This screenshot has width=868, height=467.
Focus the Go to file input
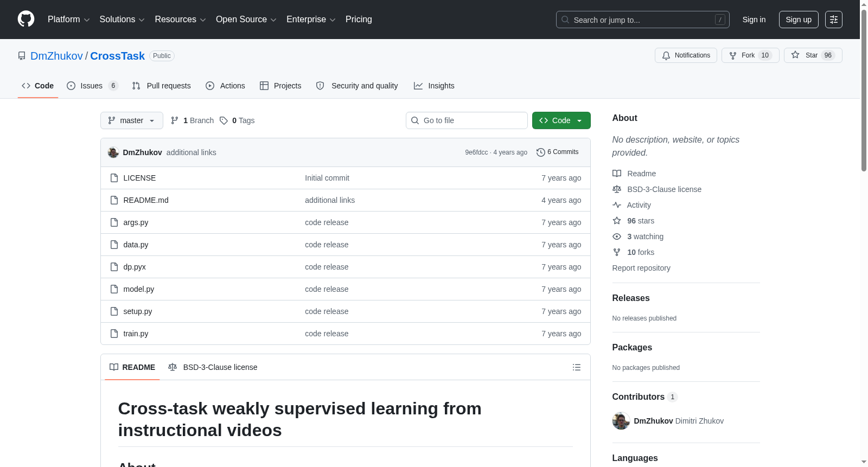coord(467,120)
